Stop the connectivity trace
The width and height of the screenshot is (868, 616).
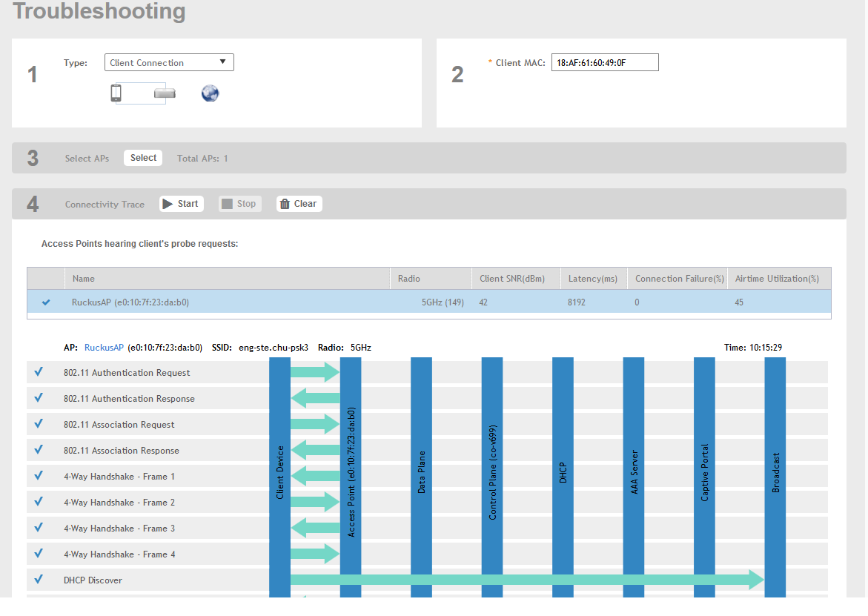pos(239,204)
